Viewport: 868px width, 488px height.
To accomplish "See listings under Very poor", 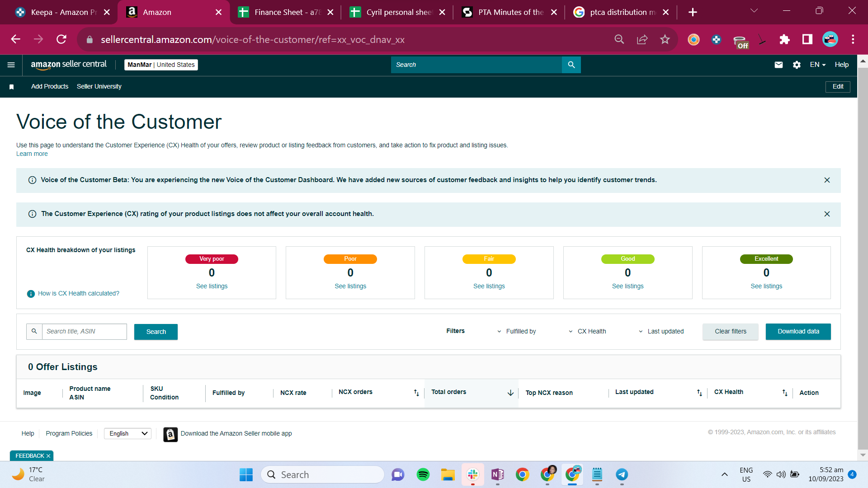I will pos(212,286).
